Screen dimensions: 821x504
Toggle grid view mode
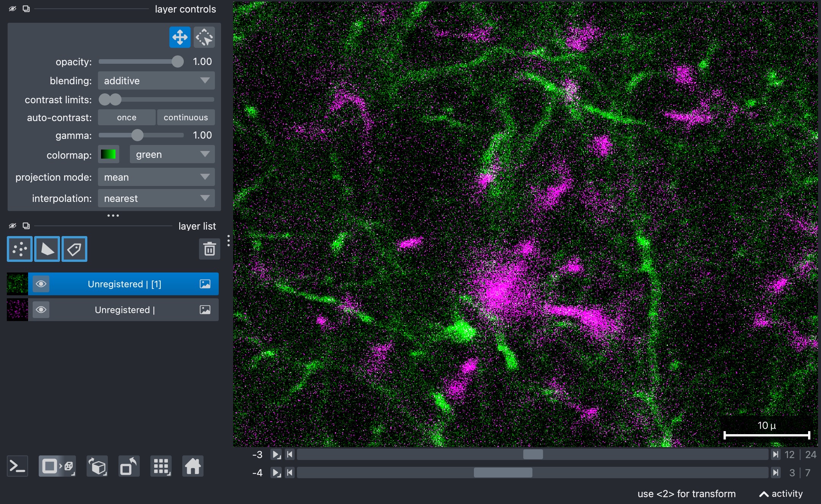[161, 466]
